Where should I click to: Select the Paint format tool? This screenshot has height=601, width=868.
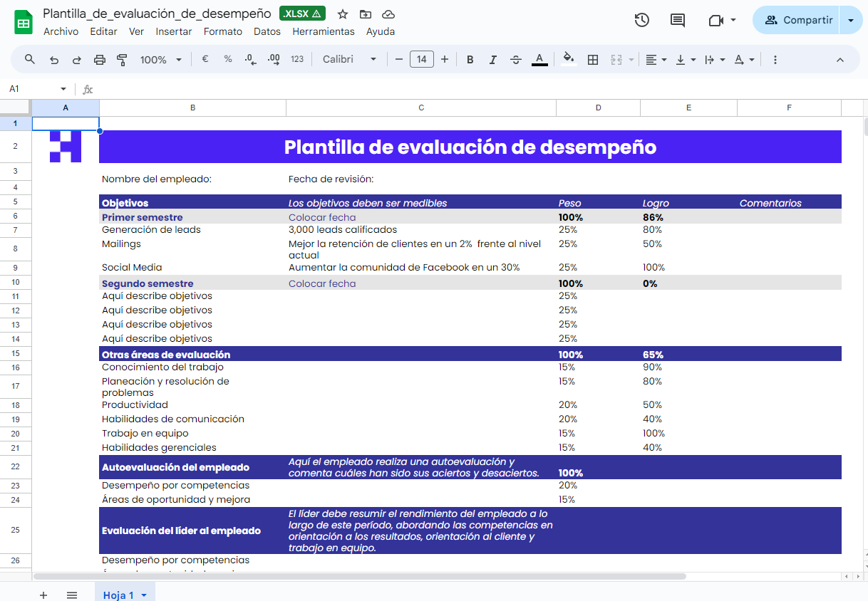tap(122, 60)
